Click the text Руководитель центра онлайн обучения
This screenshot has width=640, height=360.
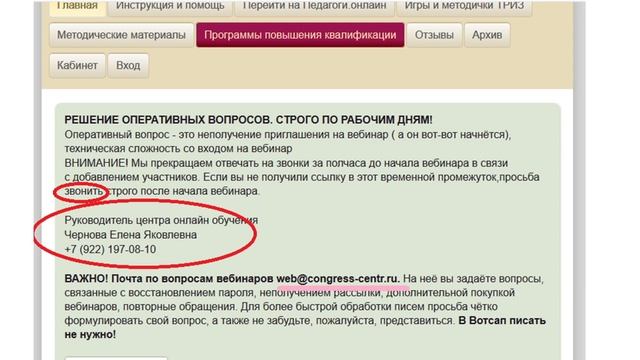point(161,220)
